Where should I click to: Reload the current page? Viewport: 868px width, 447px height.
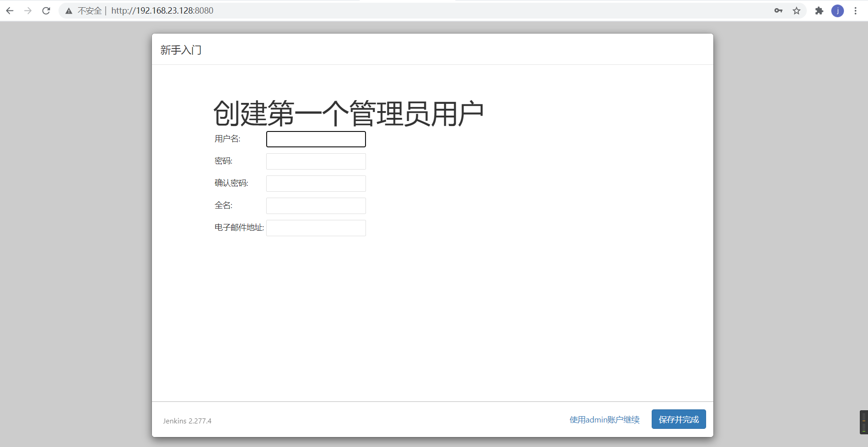point(46,11)
